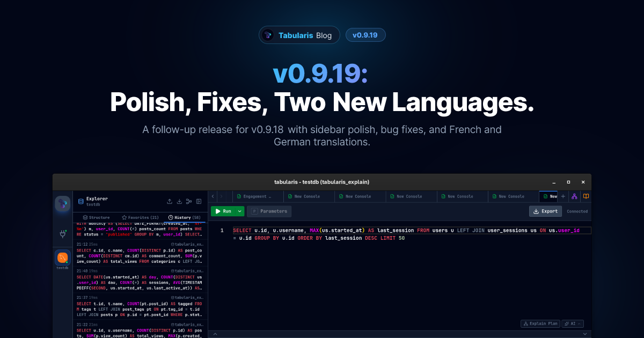Click the Tabularis logo in the sidebar
Viewport: 644px width, 338px height.
[62, 204]
